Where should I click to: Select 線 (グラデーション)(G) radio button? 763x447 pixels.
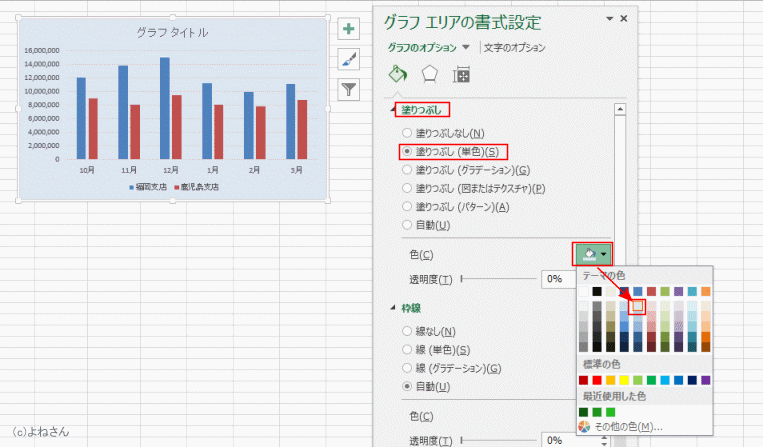click(407, 368)
